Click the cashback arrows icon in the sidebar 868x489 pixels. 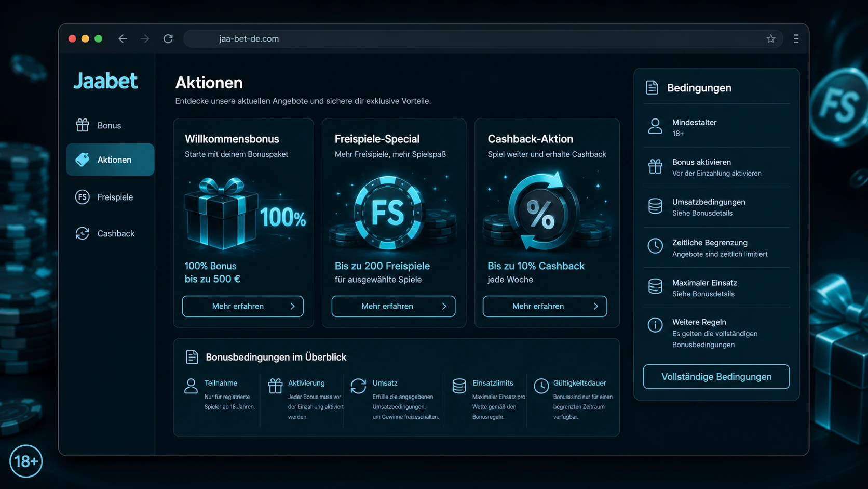[x=83, y=233]
